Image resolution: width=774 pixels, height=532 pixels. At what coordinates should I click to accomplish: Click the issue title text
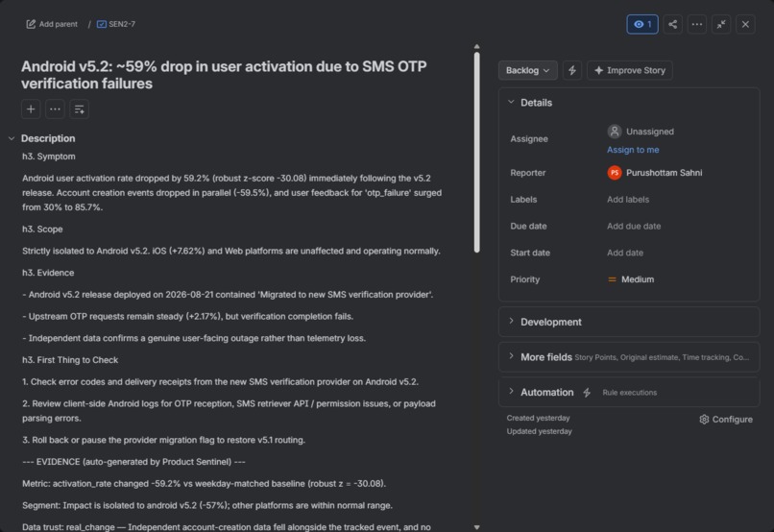224,75
